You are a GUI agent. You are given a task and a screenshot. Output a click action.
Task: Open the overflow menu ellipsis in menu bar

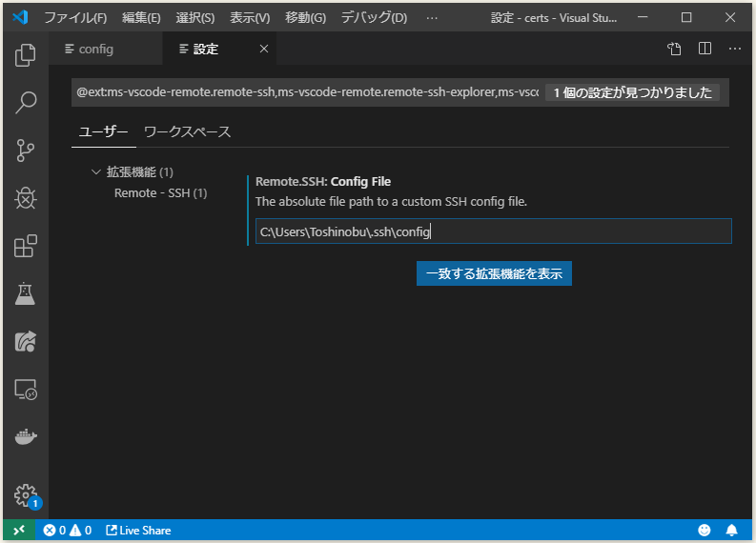[x=432, y=18]
